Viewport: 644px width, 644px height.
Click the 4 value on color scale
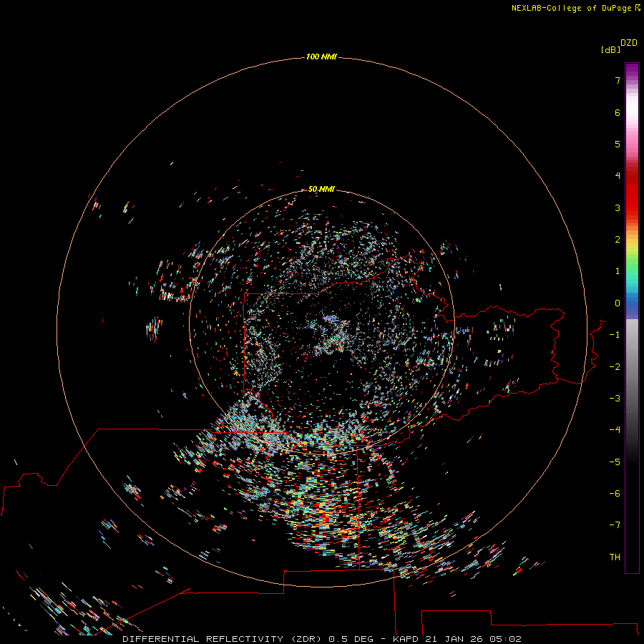pyautogui.click(x=618, y=176)
